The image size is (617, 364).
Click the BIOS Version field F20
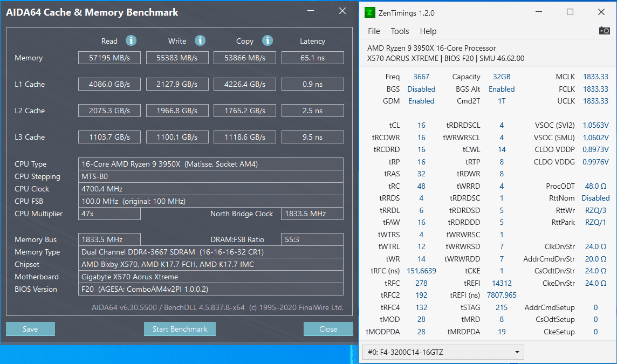(210, 289)
